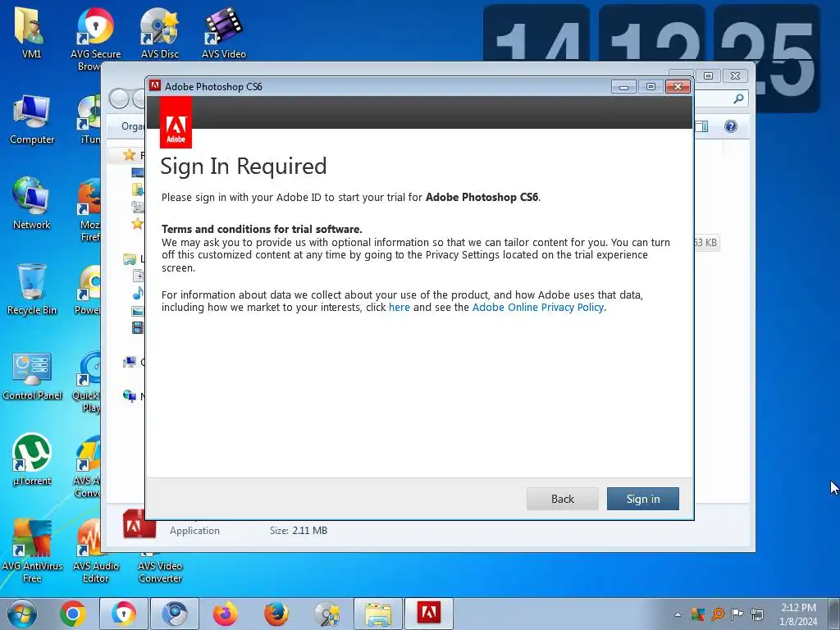Open Firefox Nightly taskbar icon
The width and height of the screenshot is (840, 630).
225,614
